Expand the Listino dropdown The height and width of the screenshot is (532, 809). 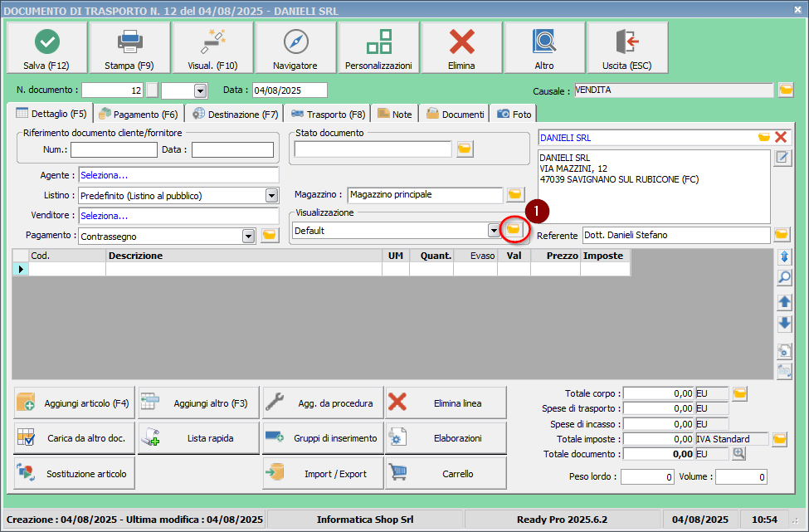point(271,196)
